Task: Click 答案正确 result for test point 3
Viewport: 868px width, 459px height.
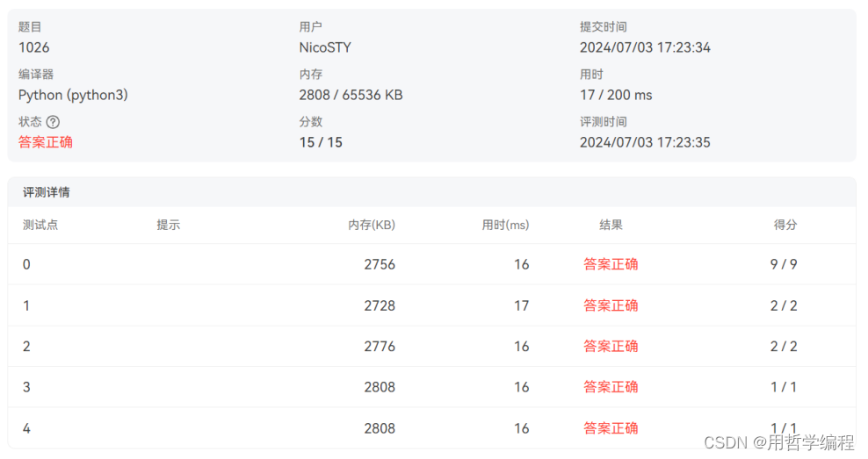Action: click(611, 386)
